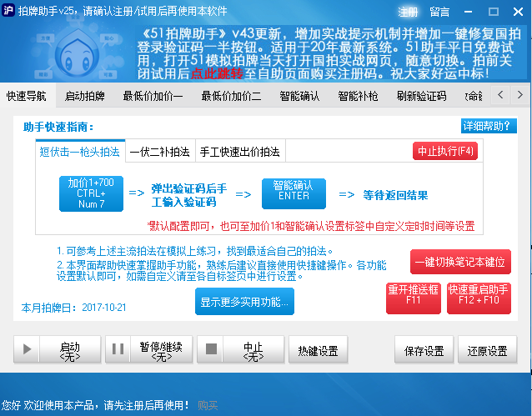Open the 最低价加价一 tab
The height and width of the screenshot is (416, 532).
point(153,96)
